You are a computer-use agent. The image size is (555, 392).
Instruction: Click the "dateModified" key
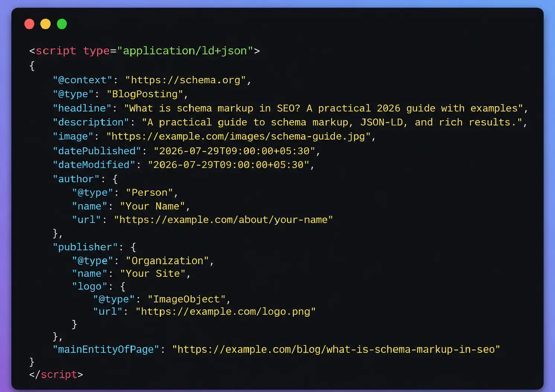coord(94,165)
